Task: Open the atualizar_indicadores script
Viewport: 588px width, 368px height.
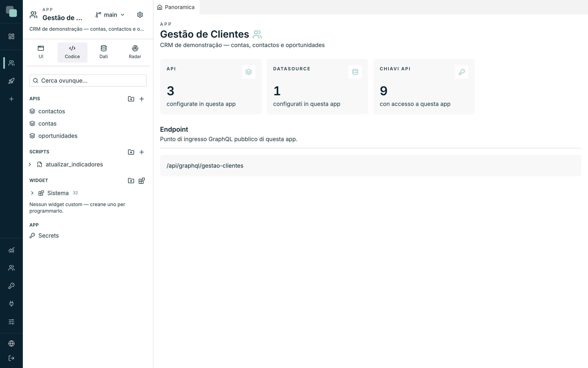Action: [74, 165]
